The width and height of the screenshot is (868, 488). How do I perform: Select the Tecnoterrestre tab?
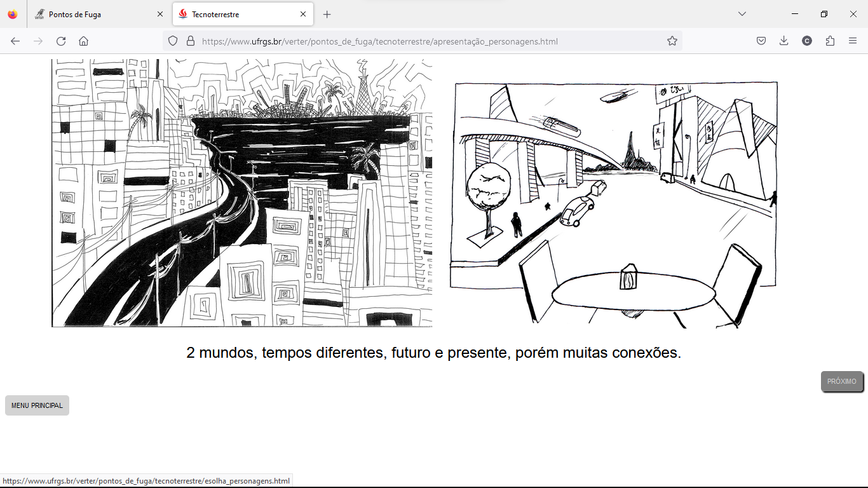[x=243, y=14]
